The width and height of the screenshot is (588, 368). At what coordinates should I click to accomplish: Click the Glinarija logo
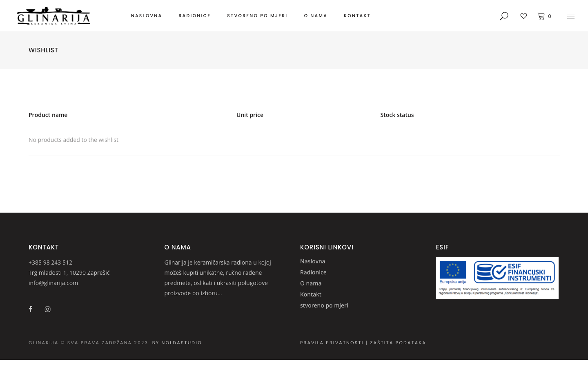click(53, 16)
